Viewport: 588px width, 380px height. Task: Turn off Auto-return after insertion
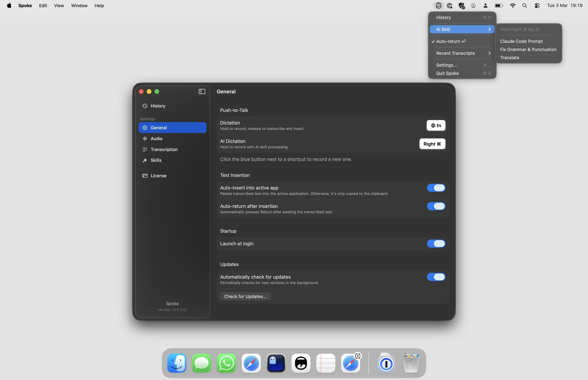pyautogui.click(x=436, y=206)
